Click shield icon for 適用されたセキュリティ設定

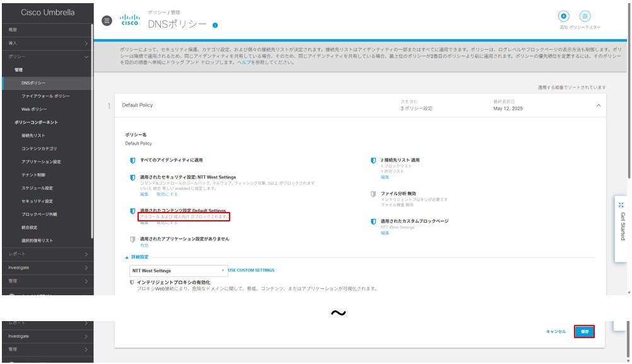pos(132,177)
